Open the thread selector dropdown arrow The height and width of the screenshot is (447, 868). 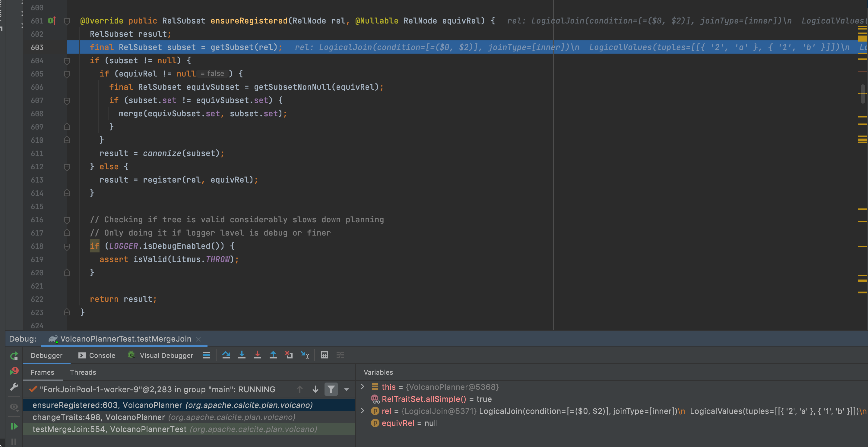(x=347, y=389)
